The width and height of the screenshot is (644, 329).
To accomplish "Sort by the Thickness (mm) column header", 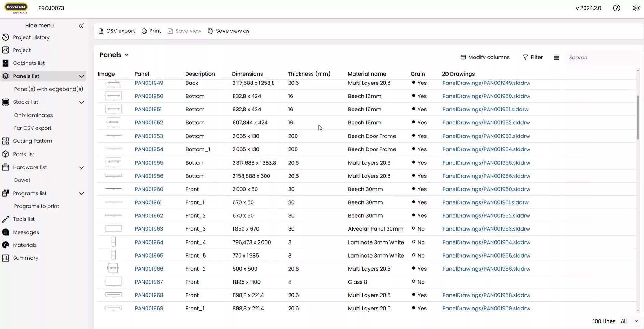I will click(x=309, y=74).
